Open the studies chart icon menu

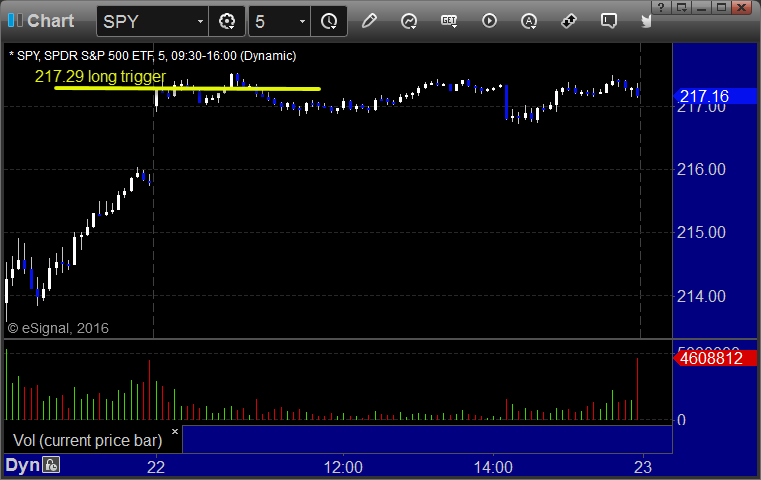pos(409,21)
